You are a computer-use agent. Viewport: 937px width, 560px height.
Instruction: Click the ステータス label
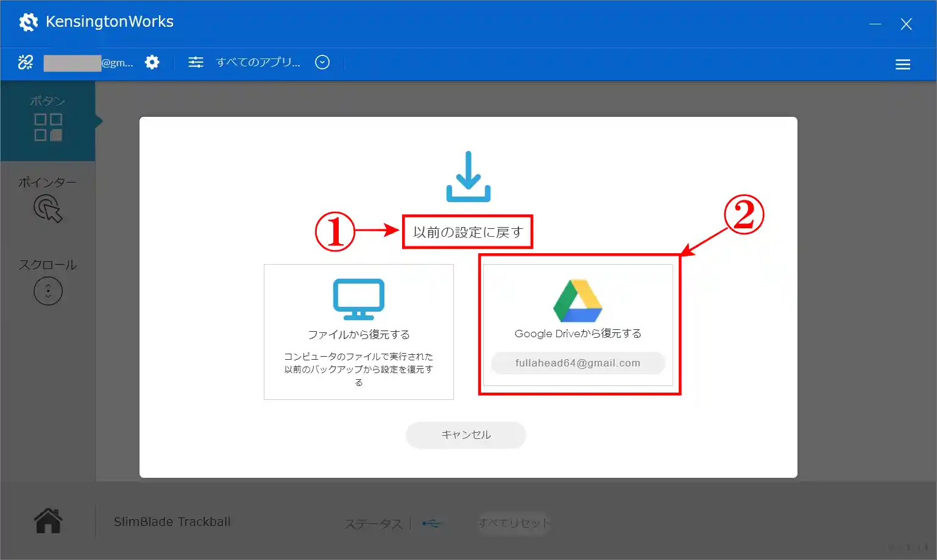click(373, 524)
